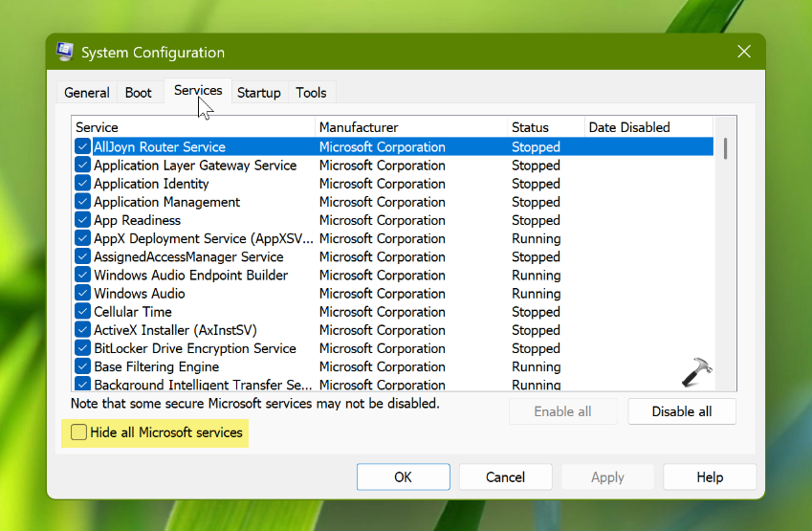This screenshot has width=812, height=531.
Task: Sort list by Service column header
Action: click(x=191, y=127)
